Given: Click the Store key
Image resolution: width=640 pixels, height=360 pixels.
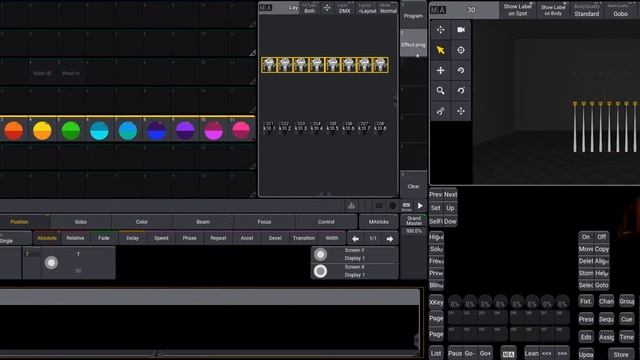Looking at the screenshot, I should pos(621,354).
